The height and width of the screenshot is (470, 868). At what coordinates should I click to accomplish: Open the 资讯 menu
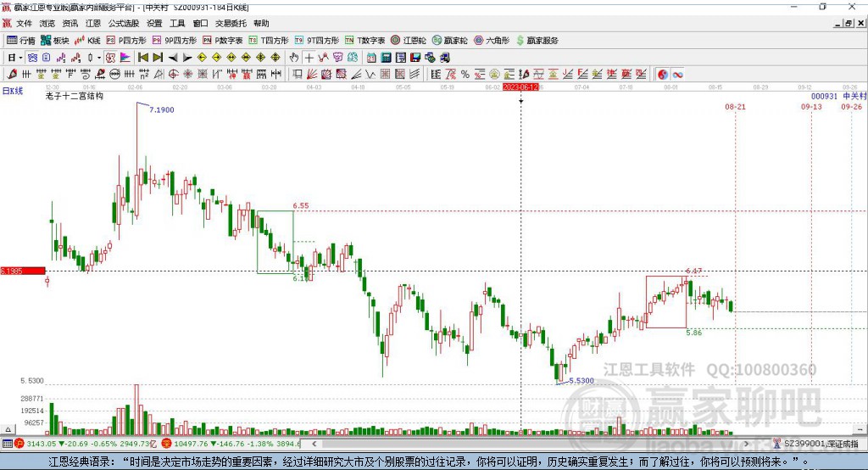pyautogui.click(x=70, y=23)
